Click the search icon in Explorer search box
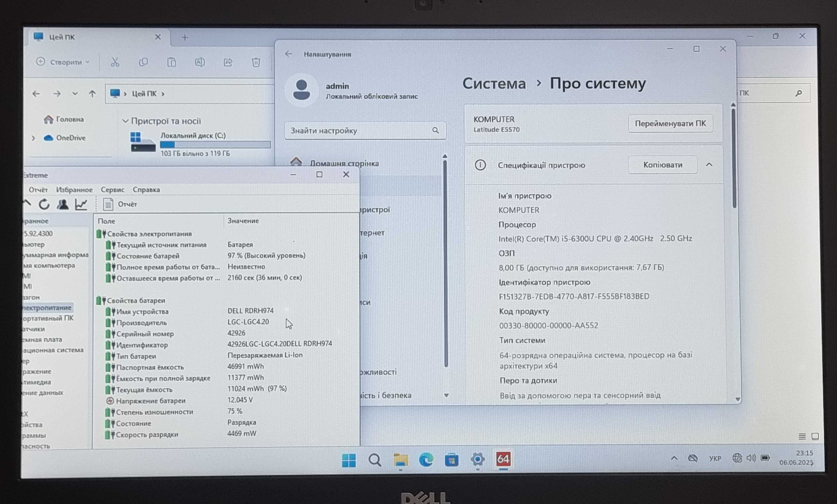Screen dimensions: 837x504 click(799, 93)
